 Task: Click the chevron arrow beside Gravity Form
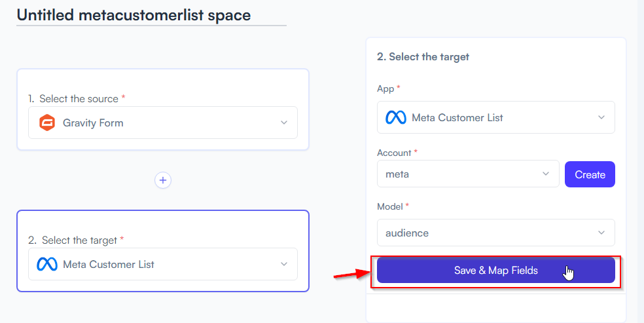(284, 123)
